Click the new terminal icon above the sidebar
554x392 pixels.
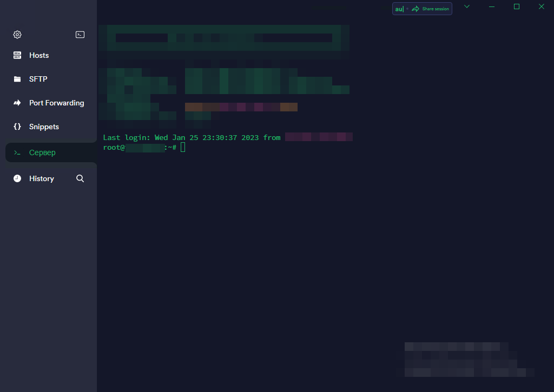pos(80,34)
